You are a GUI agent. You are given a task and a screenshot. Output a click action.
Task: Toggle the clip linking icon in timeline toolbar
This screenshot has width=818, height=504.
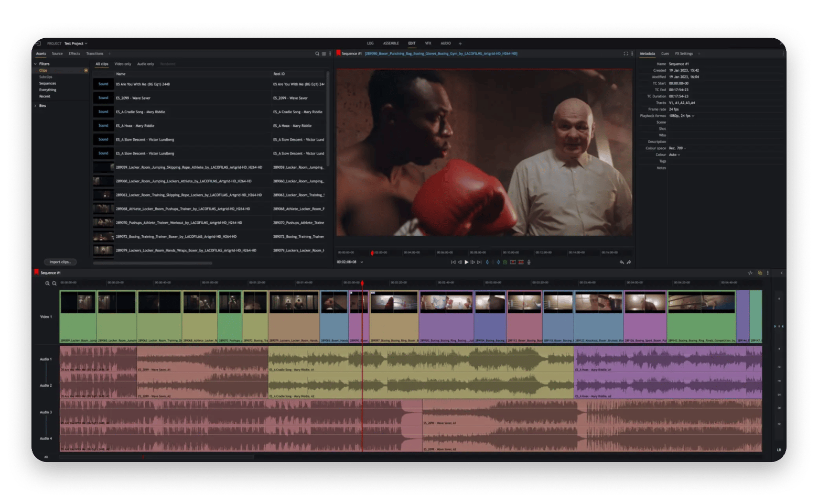point(760,272)
